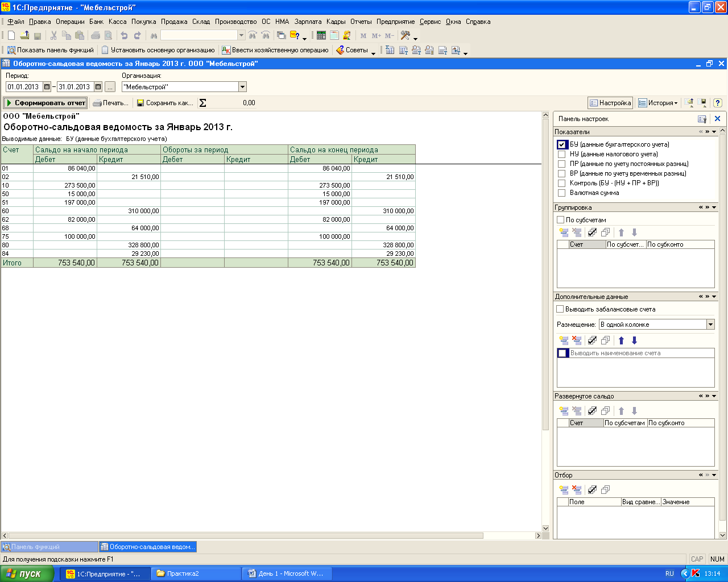Click delete row icon in Отбор section

pos(577,489)
